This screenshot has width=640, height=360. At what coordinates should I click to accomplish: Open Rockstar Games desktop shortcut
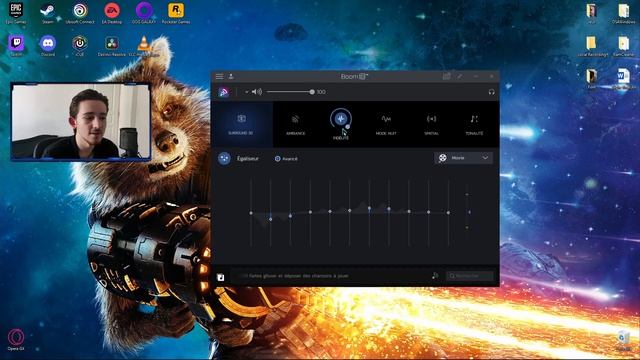tap(176, 13)
